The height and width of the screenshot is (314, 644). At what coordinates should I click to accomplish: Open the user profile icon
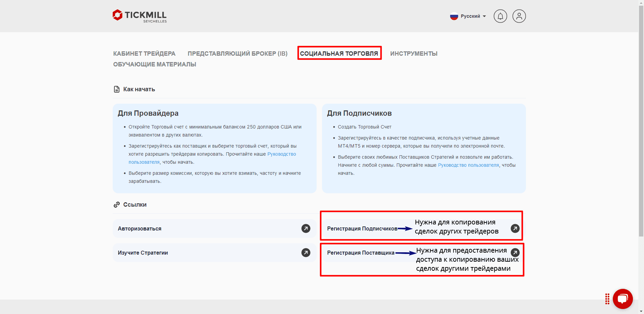[x=519, y=16]
